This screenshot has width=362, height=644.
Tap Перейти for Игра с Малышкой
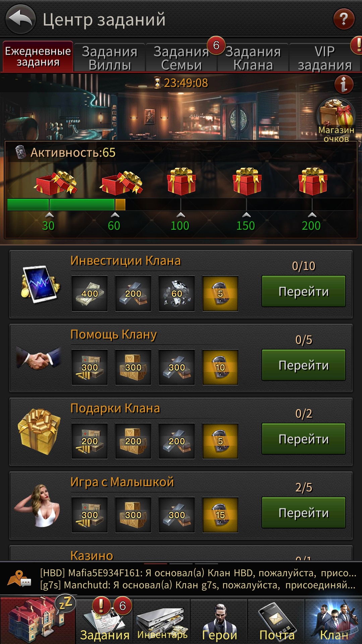click(x=304, y=513)
